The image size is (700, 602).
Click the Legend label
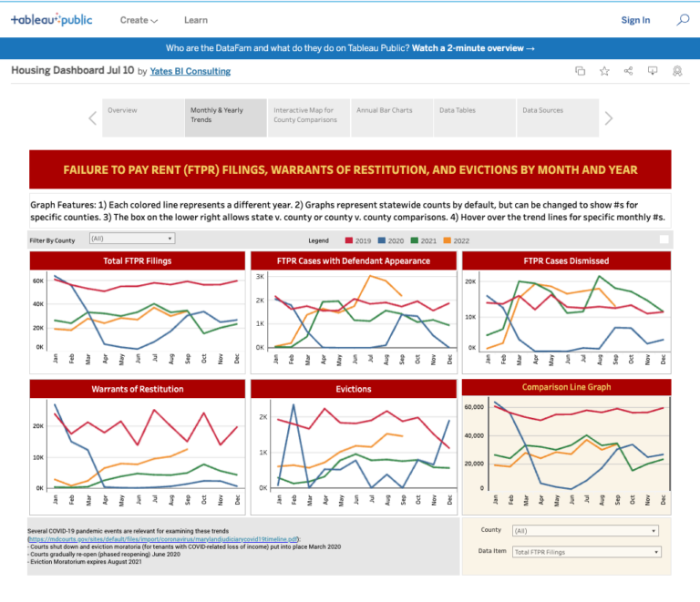[x=318, y=240]
